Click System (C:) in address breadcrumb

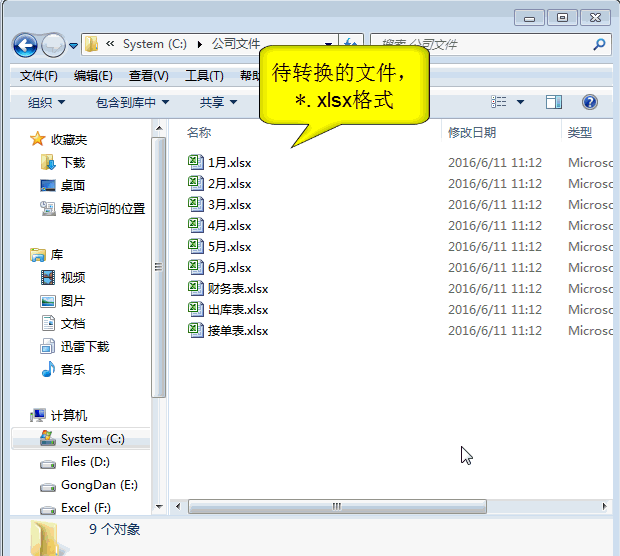(155, 44)
